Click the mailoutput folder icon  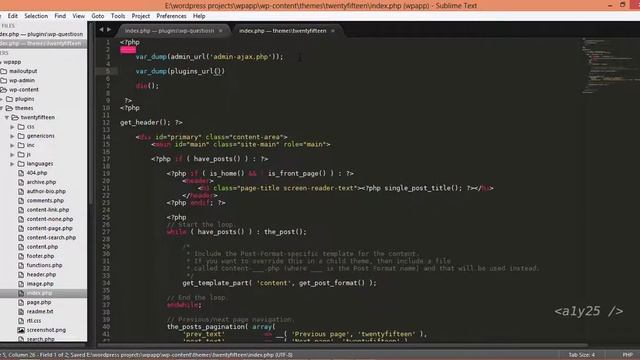click(x=4, y=71)
